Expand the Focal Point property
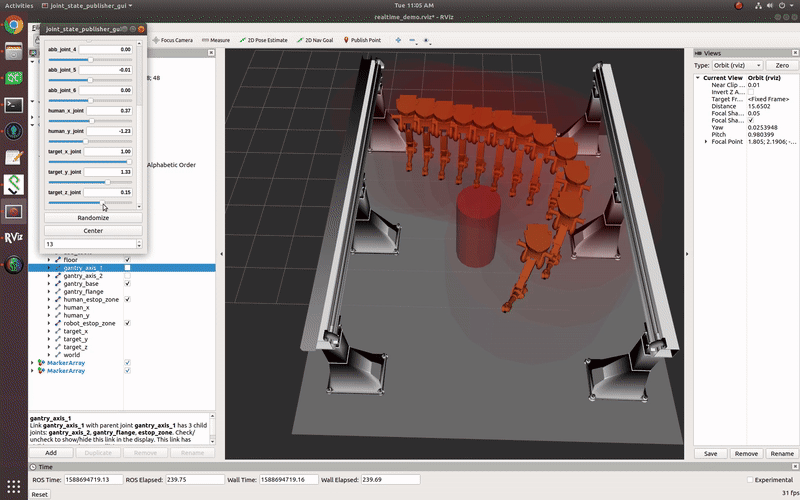800x500 pixels. coord(706,142)
